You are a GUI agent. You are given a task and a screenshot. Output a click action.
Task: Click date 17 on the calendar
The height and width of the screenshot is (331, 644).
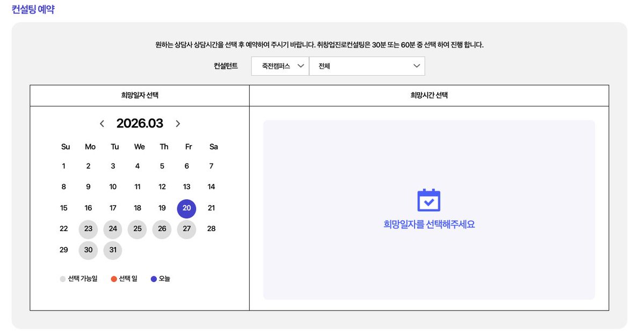pyautogui.click(x=113, y=208)
